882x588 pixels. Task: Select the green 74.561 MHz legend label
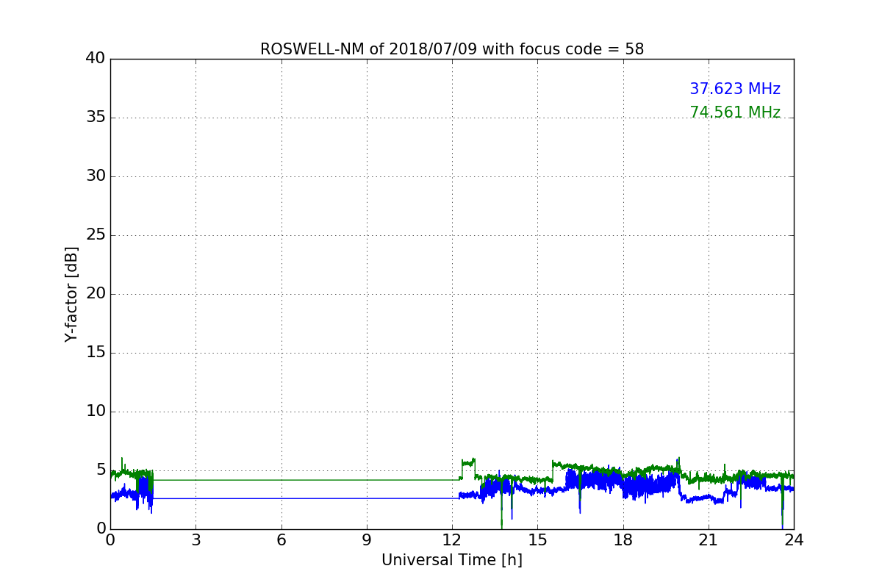(x=735, y=112)
